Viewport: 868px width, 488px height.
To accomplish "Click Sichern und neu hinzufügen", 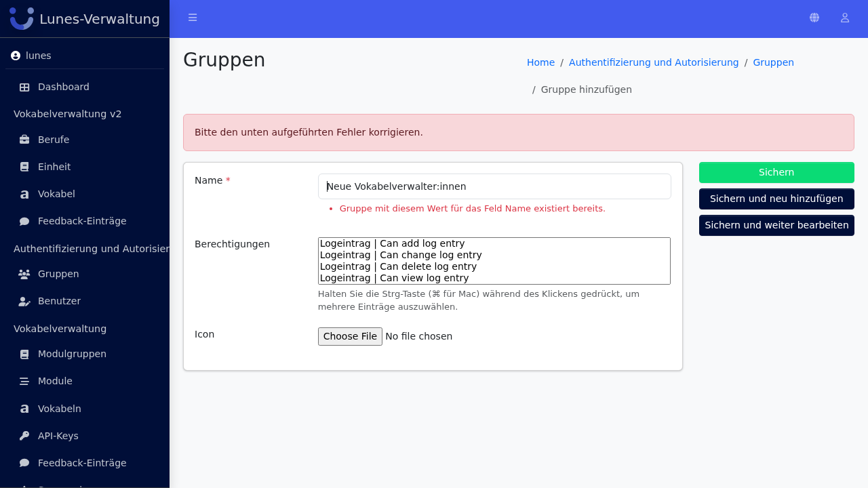I will point(776,199).
